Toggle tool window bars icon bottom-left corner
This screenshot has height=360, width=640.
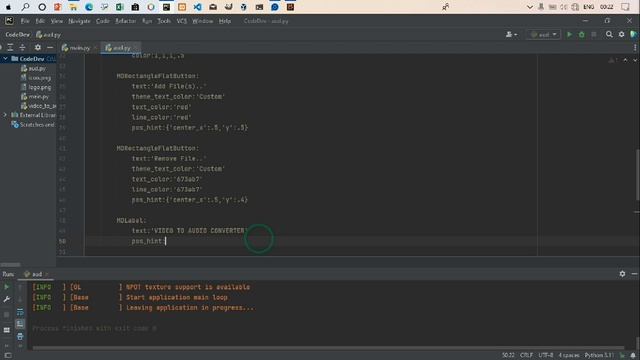click(8, 356)
